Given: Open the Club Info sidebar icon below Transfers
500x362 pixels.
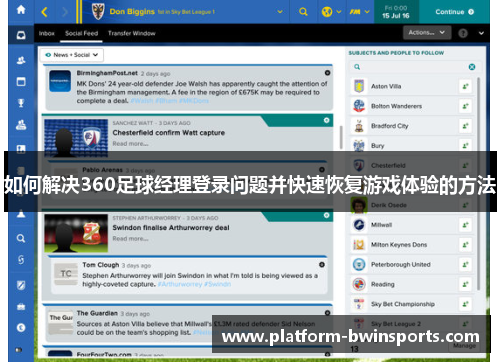Looking at the screenshot, I should (x=21, y=285).
